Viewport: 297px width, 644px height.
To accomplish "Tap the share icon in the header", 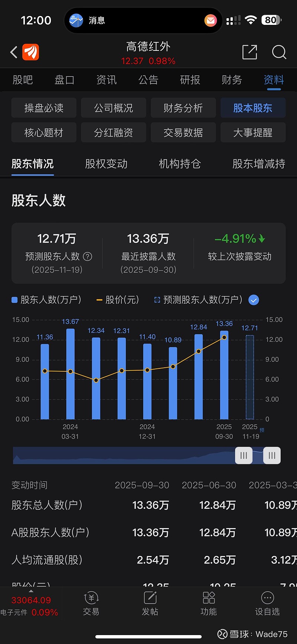I will pyautogui.click(x=249, y=52).
